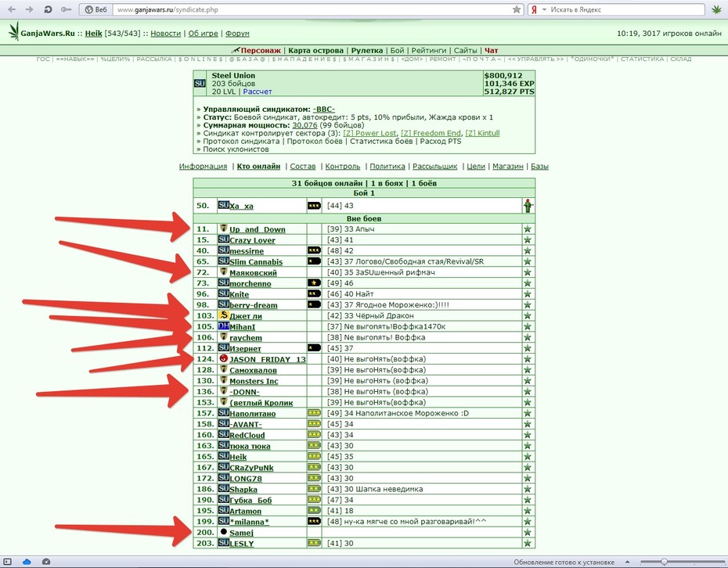Open the panel icon in the status bar
This screenshot has width=728, height=568.
pyautogui.click(x=7, y=562)
